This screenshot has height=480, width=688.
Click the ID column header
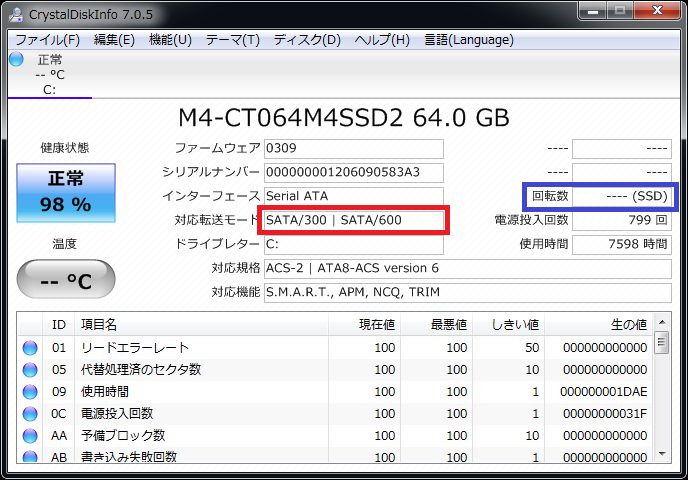(59, 325)
